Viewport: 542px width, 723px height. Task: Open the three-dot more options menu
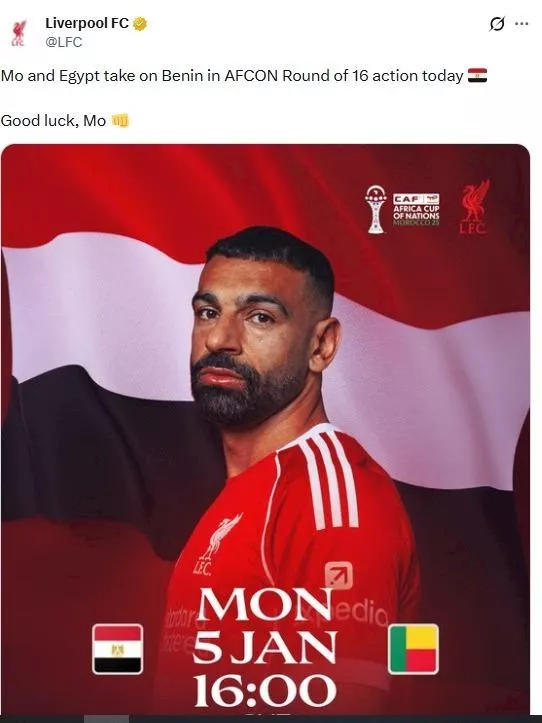(x=521, y=24)
